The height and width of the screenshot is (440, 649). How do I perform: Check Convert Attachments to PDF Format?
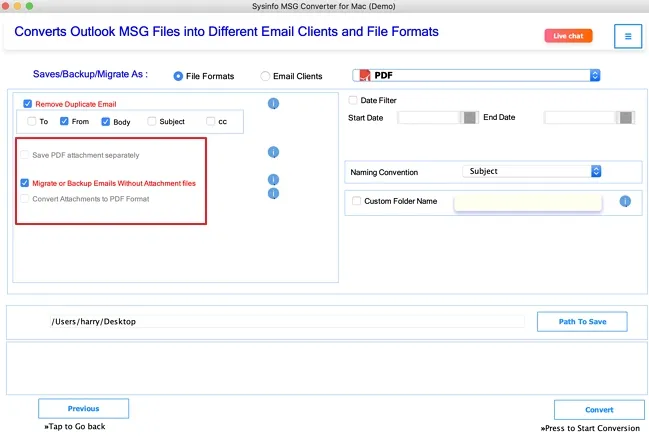point(24,199)
